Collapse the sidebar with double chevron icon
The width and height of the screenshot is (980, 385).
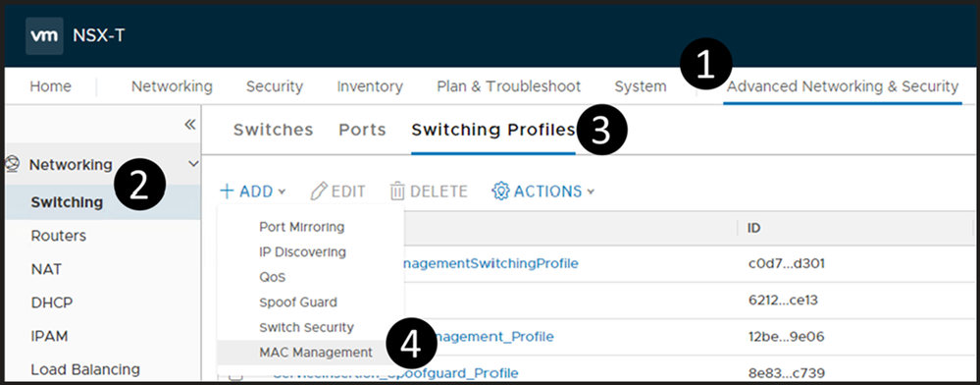tap(190, 125)
